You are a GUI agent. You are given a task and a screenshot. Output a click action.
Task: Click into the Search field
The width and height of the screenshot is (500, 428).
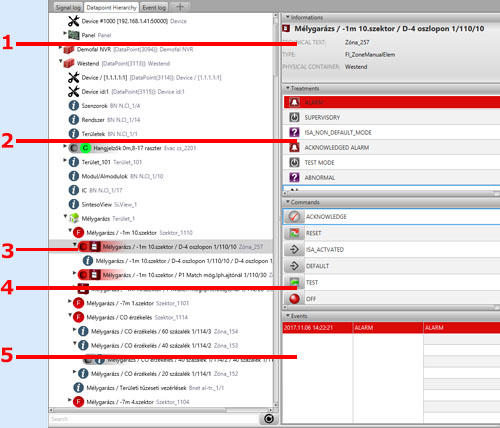tap(153, 419)
